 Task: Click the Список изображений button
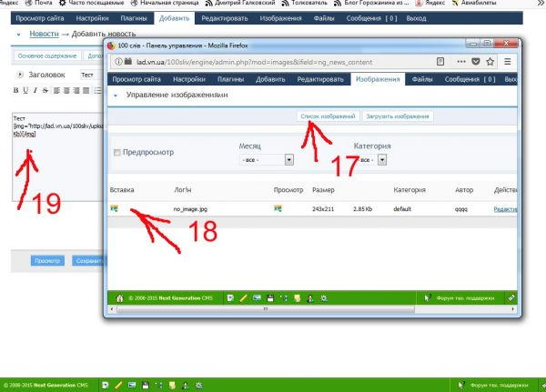(x=328, y=116)
